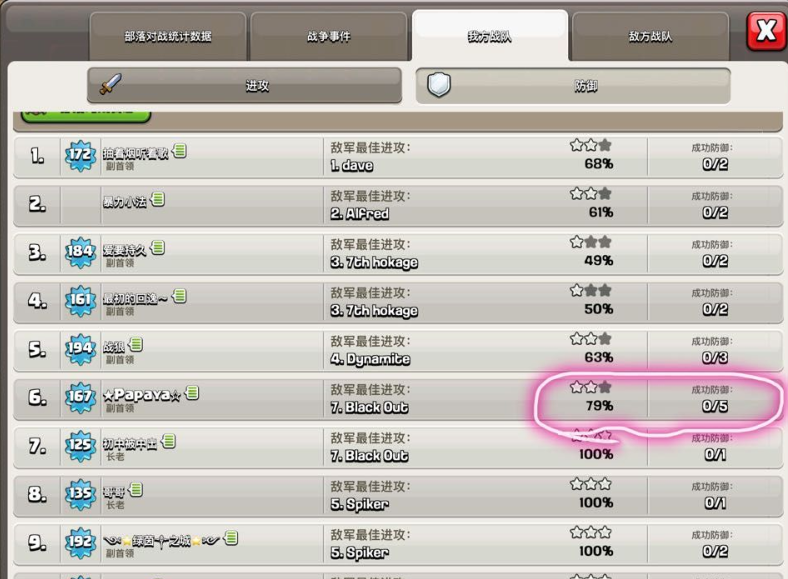Click the green list icon next to 暴力小法
Screen dimensions: 788x579
point(157,200)
